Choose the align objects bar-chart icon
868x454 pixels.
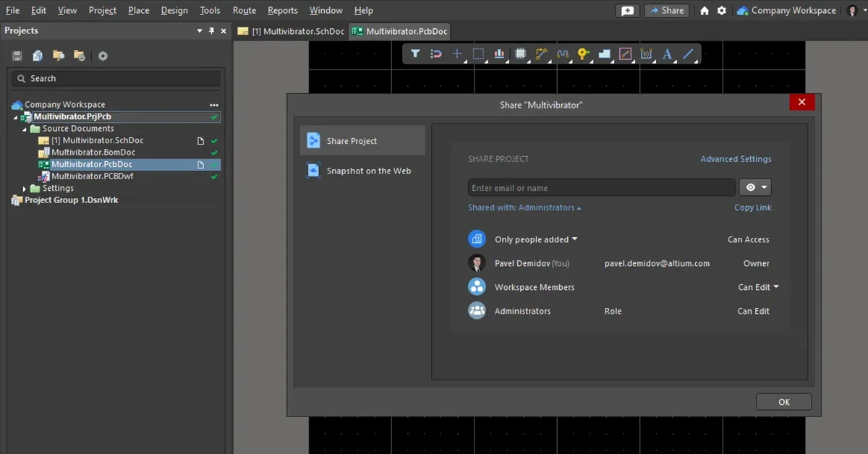click(x=499, y=53)
